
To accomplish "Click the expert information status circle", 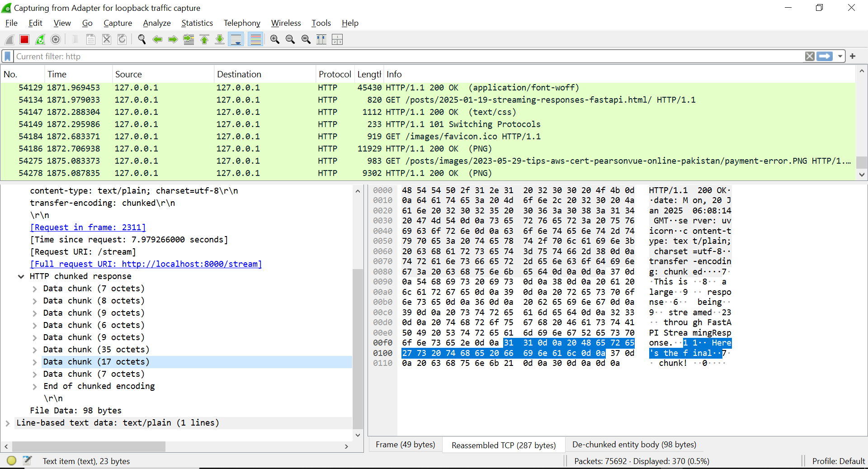I will tap(12, 461).
